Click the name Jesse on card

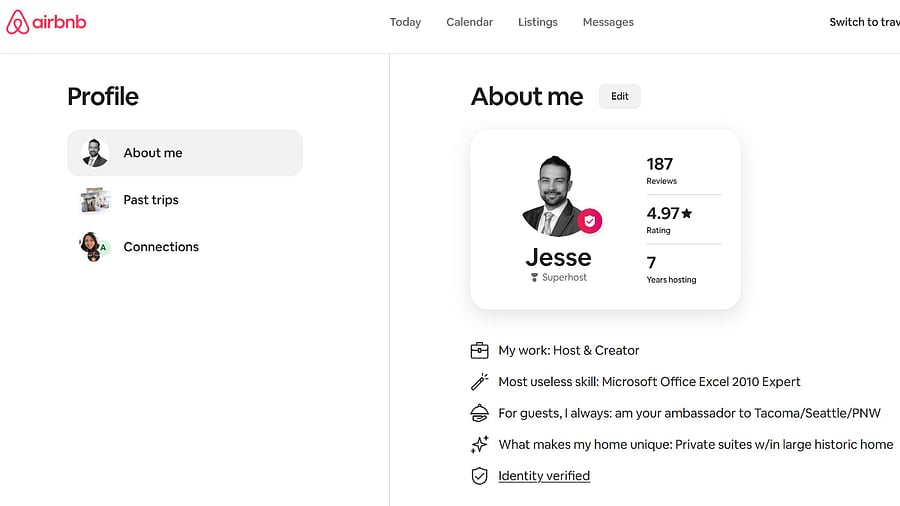558,257
